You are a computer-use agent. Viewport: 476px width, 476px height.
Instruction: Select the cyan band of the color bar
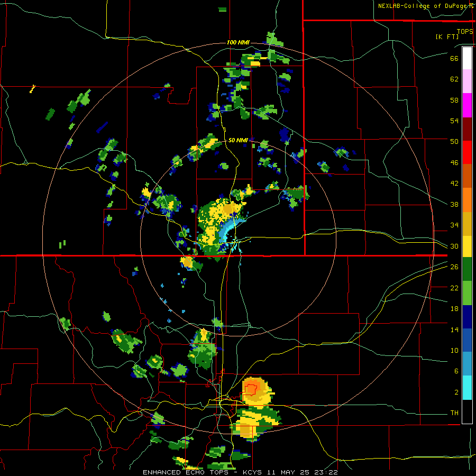(x=467, y=388)
